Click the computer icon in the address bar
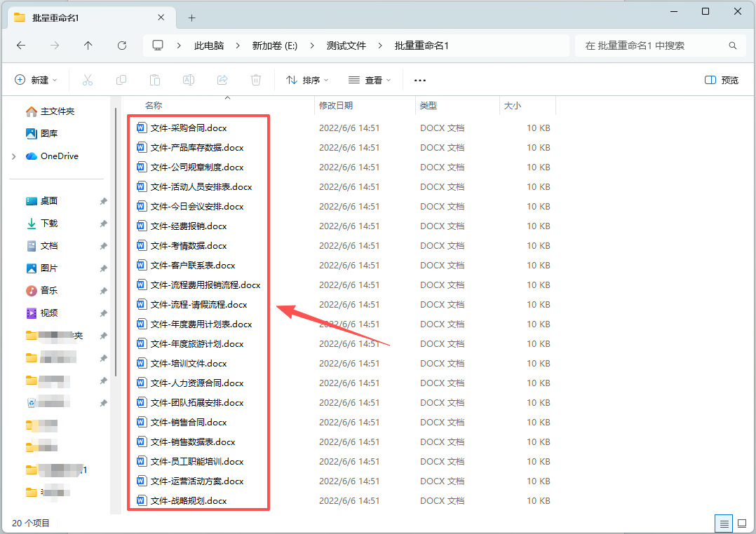This screenshot has height=534, width=756. pyautogui.click(x=158, y=46)
